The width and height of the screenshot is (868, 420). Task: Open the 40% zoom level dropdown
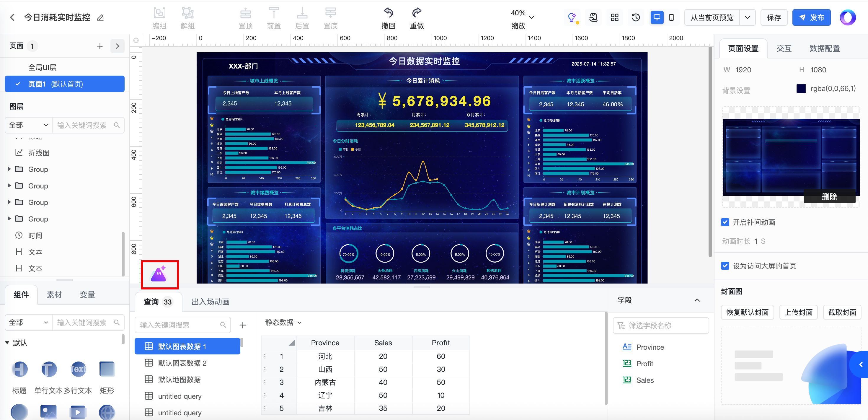point(531,17)
